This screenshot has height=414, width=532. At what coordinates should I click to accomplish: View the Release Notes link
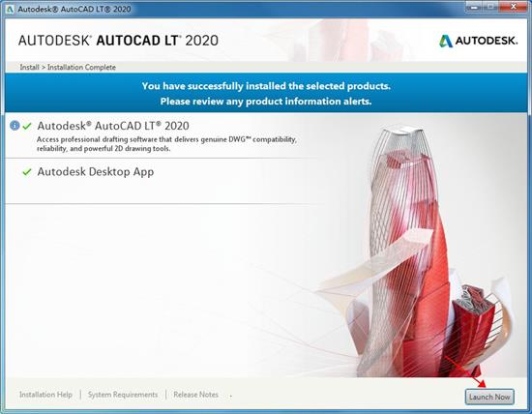(195, 395)
